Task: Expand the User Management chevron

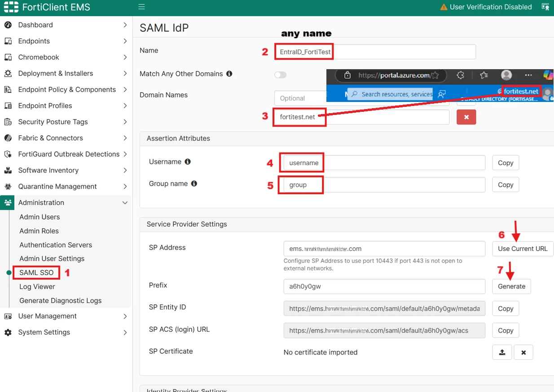Action: tap(125, 317)
